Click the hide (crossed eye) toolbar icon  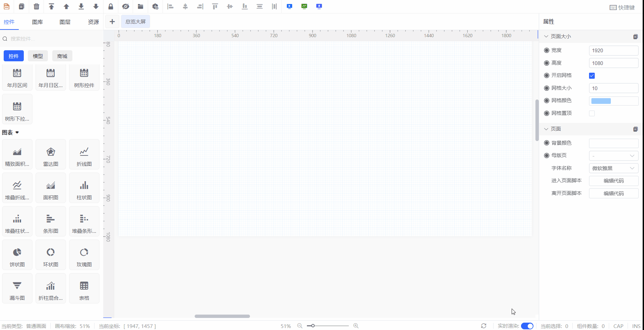pos(126,6)
